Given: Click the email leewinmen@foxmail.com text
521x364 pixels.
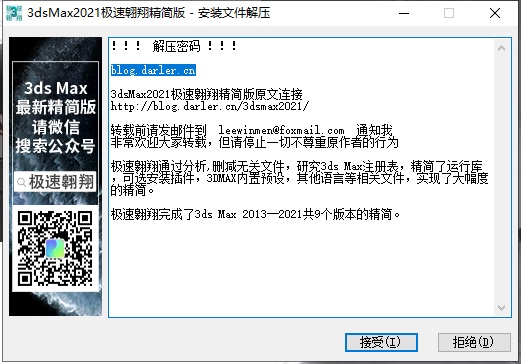Looking at the screenshot, I should [x=281, y=130].
